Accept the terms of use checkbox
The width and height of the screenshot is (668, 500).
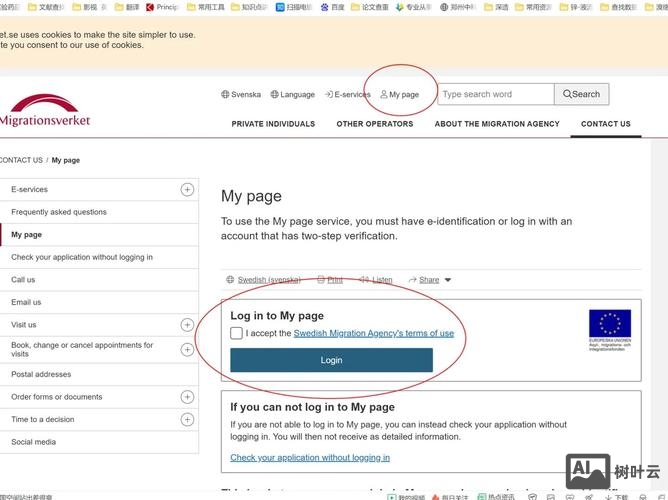(236, 333)
